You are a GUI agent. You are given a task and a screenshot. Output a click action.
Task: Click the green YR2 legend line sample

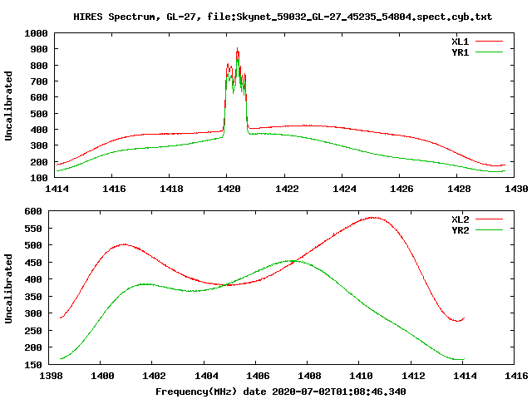pyautogui.click(x=489, y=230)
